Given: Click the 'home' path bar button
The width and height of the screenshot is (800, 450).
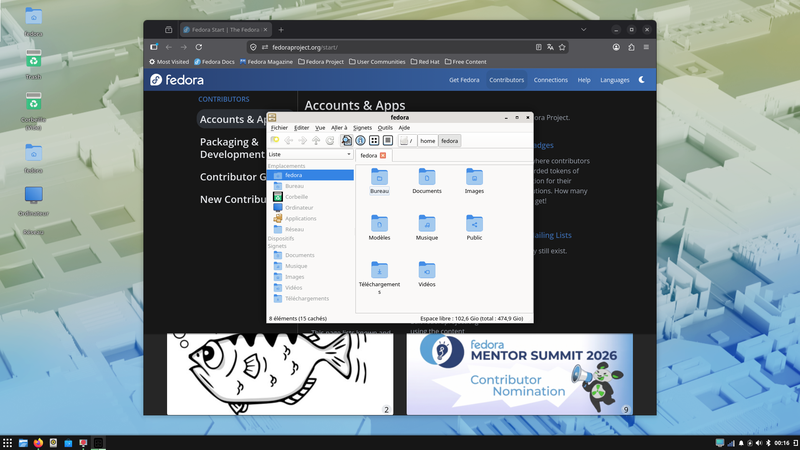Looking at the screenshot, I should coord(428,141).
